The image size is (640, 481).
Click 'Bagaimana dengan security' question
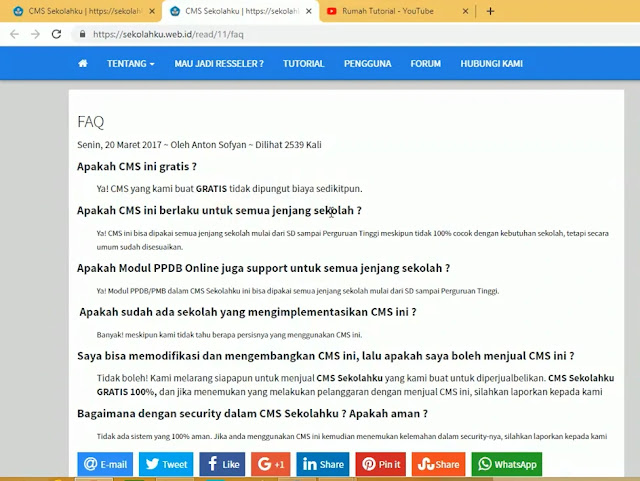(x=252, y=414)
